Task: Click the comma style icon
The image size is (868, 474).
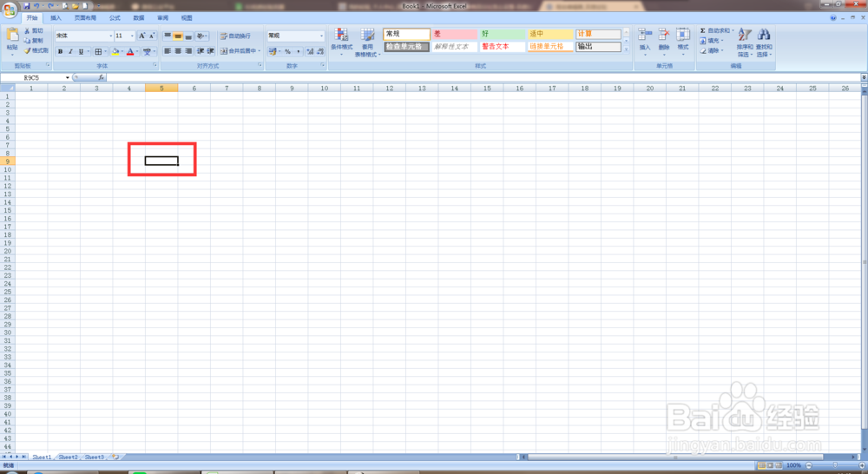Action: 298,51
